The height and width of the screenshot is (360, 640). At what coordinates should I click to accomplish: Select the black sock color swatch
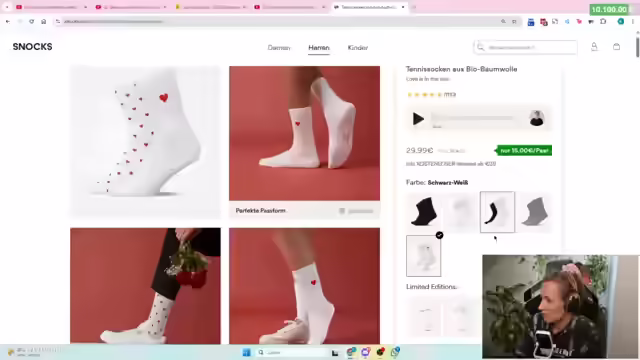[x=424, y=211]
